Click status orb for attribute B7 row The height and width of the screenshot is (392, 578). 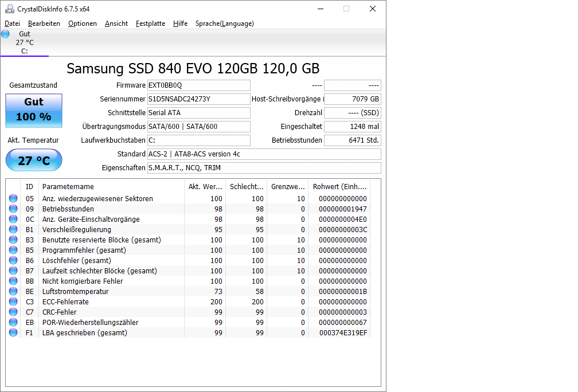point(13,271)
